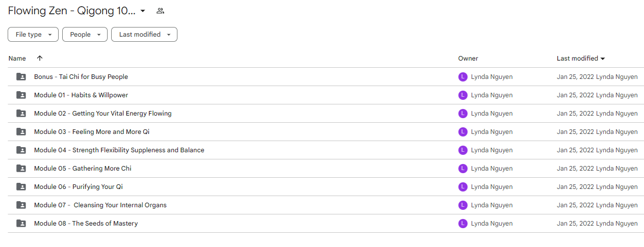Click shared folder icon for Bonus Tai Chi
Image resolution: width=644 pixels, height=247 pixels.
point(21,77)
